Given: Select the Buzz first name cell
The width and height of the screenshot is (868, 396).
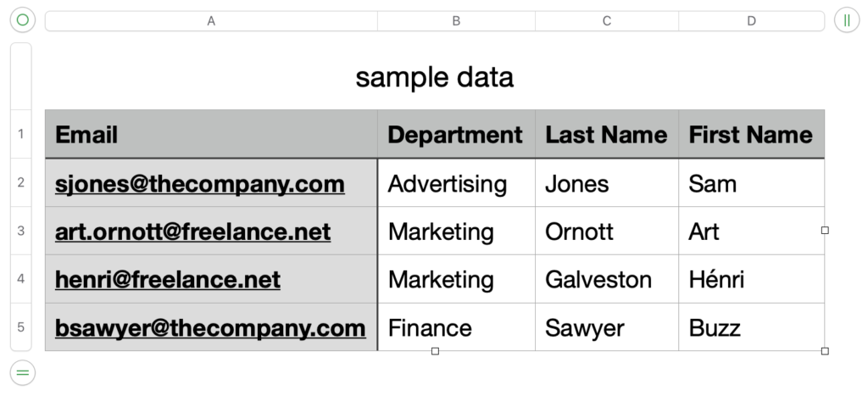Looking at the screenshot, I should 751,327.
